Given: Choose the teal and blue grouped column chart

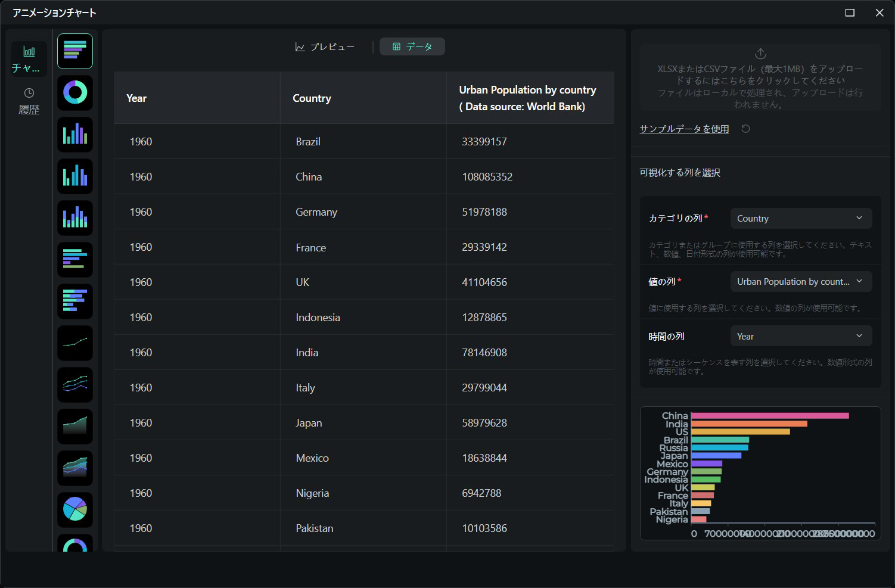Looking at the screenshot, I should (75, 176).
